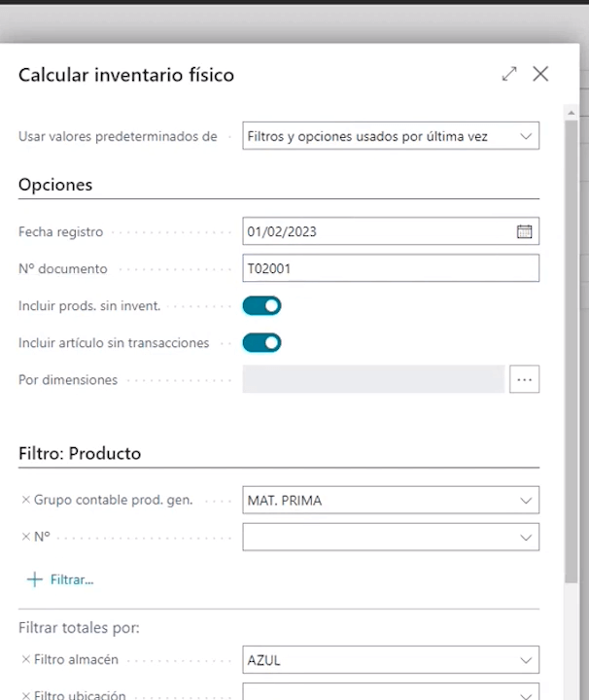Remove the Filtro ubicación filter
The image size is (589, 700).
pyautogui.click(x=25, y=695)
